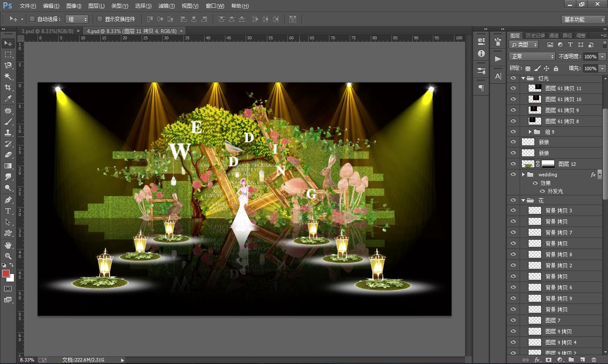
Task: Activate the Pen tool
Action: point(8,200)
